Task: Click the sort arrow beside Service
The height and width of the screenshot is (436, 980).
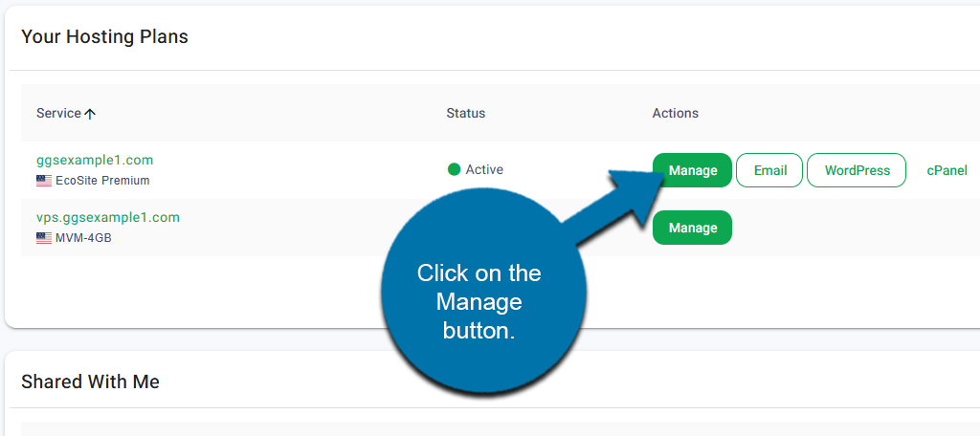Action: pyautogui.click(x=90, y=114)
